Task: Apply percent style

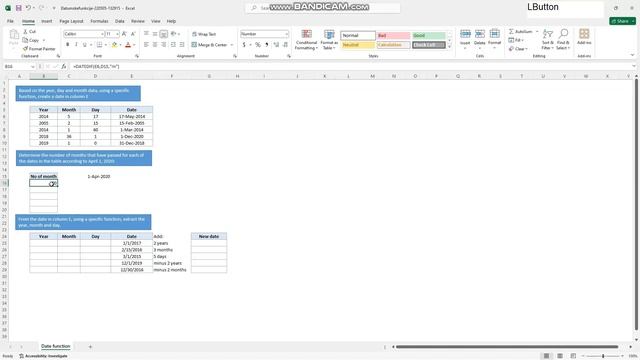Action: pos(258,44)
